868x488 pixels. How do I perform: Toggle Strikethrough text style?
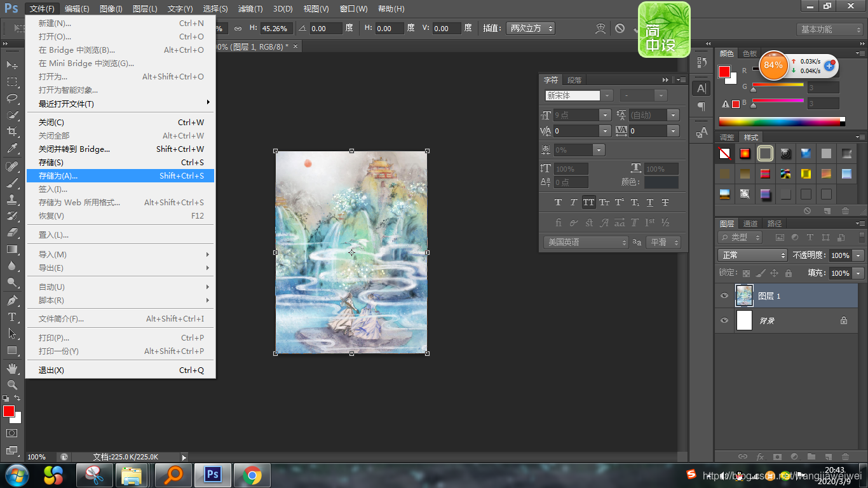[x=665, y=202]
